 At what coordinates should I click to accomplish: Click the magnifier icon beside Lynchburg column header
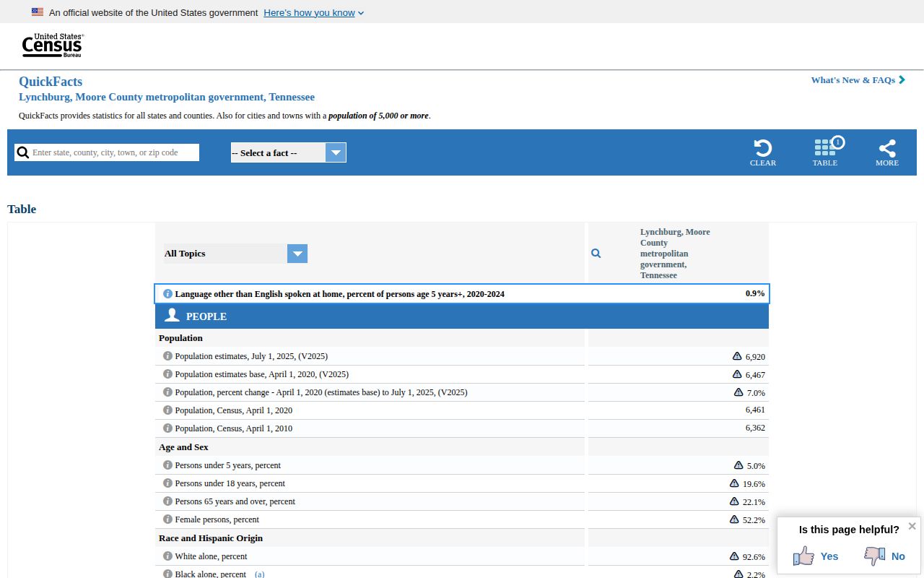click(596, 254)
